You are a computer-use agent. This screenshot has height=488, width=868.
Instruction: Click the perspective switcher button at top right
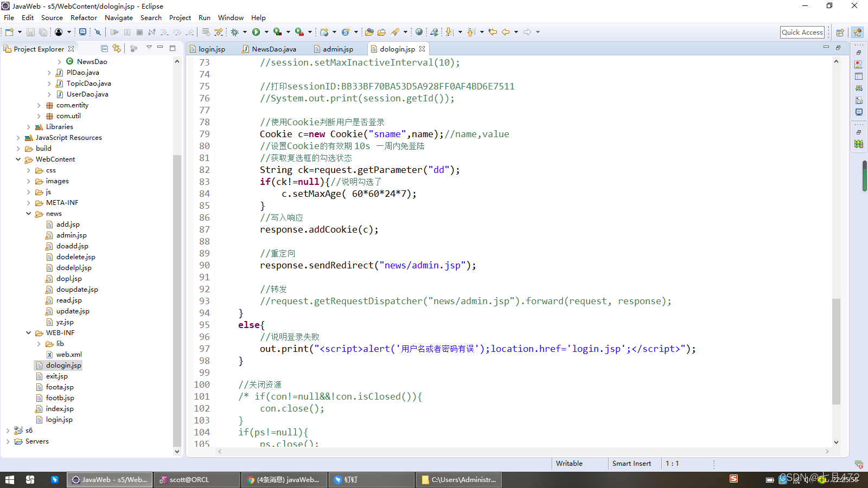point(858,31)
